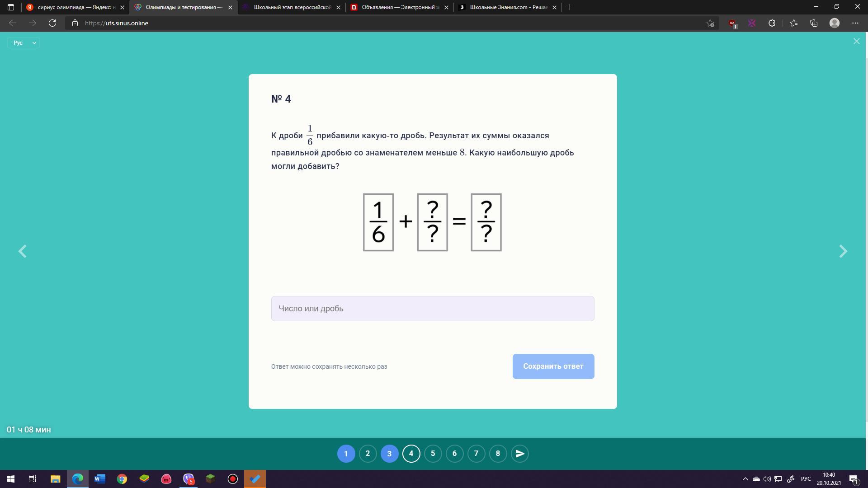Image resolution: width=868 pixels, height=488 pixels.
Task: Open browser settings ellipsis menu
Action: pos(855,23)
